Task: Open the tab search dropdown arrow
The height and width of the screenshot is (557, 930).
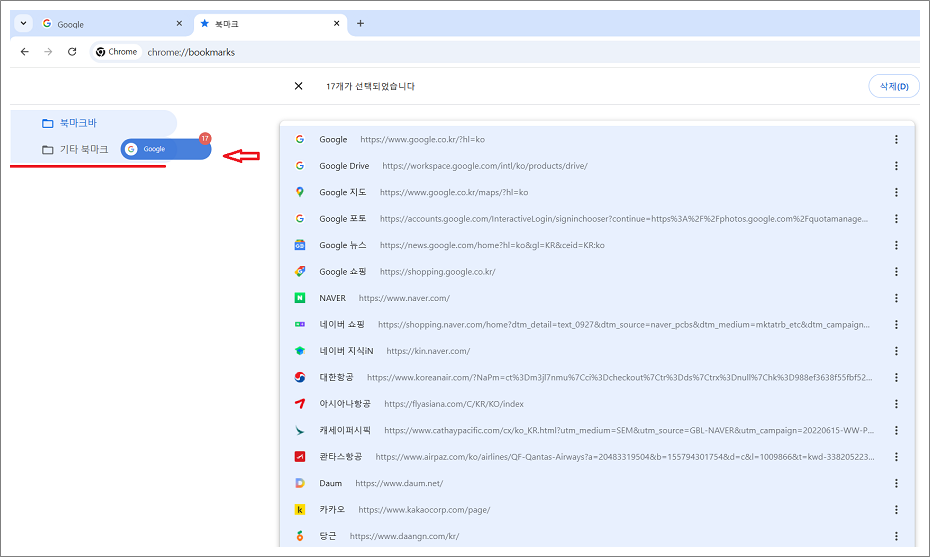Action: [23, 24]
